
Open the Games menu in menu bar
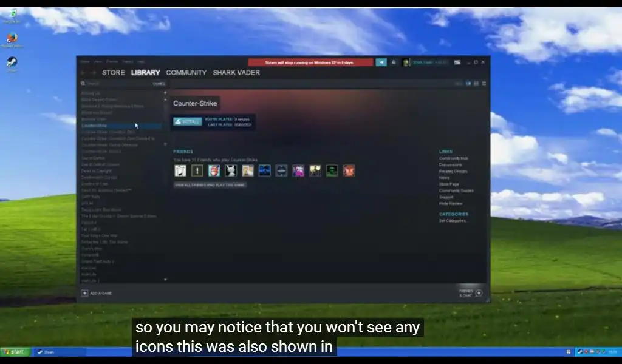pyautogui.click(x=128, y=62)
